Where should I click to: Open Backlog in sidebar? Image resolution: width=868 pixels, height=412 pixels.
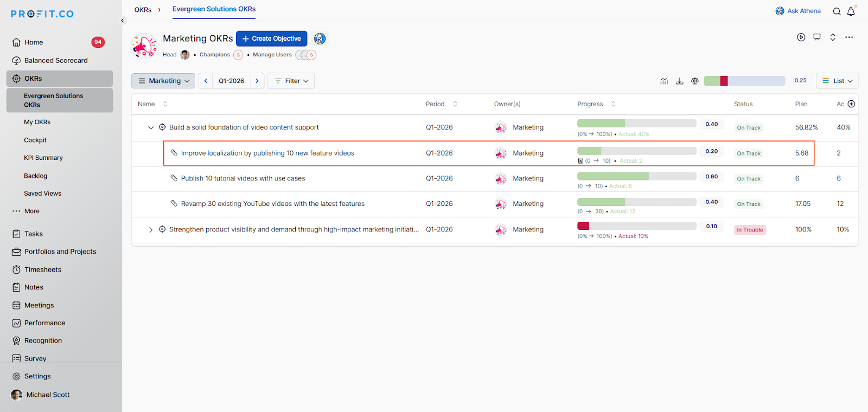coord(35,176)
